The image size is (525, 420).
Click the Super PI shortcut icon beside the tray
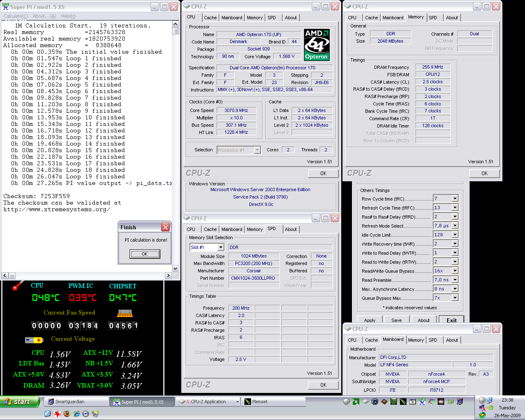click(422, 402)
